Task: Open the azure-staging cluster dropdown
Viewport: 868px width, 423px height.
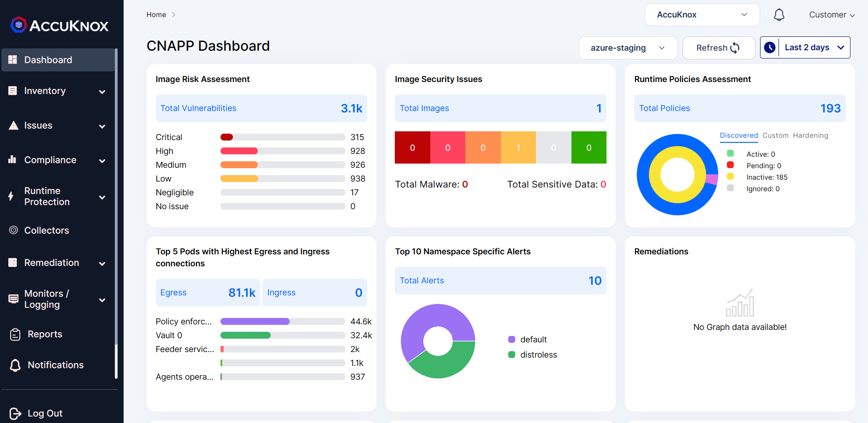Action: click(628, 48)
